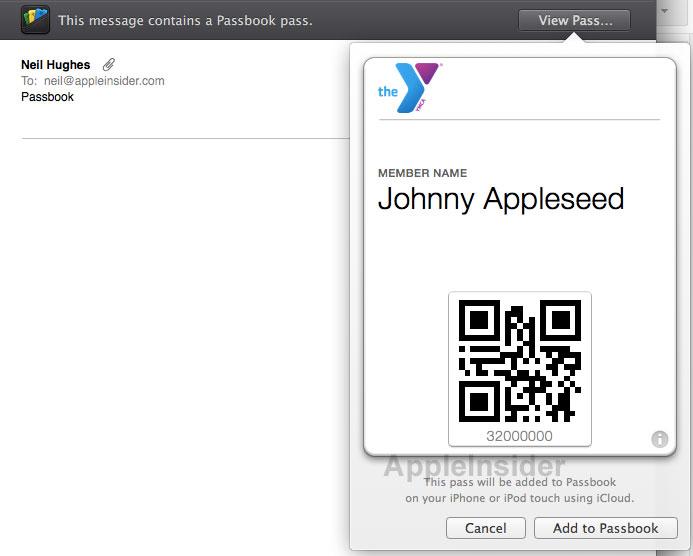Screen dimensions: 693x556
Task: Click sender name Neil Hughes
Action: (x=56, y=65)
